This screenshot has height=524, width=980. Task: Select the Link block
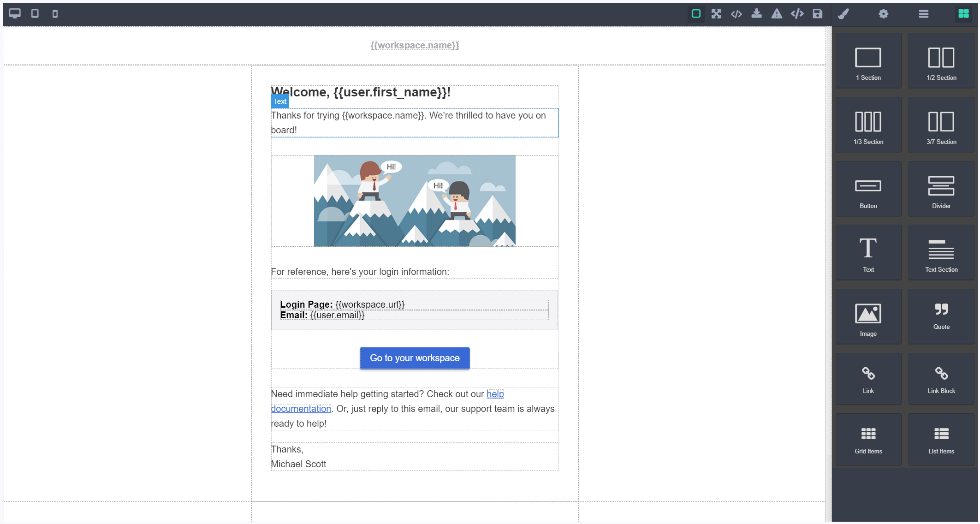(868, 379)
